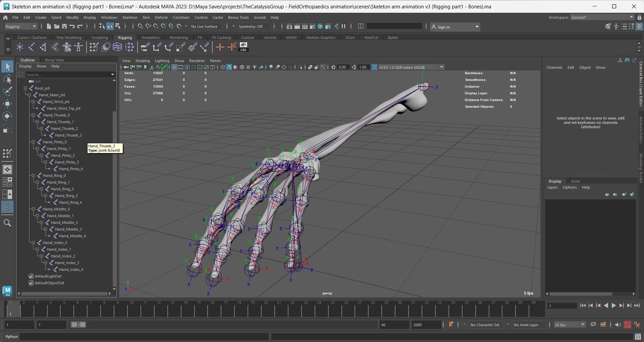Expand the Root_jnt node in the Outliner
This screenshot has width=644, height=342.
[25, 88]
